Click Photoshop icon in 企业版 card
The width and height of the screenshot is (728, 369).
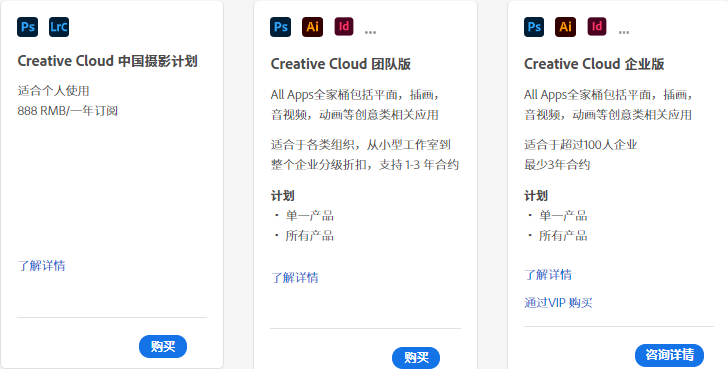(534, 27)
